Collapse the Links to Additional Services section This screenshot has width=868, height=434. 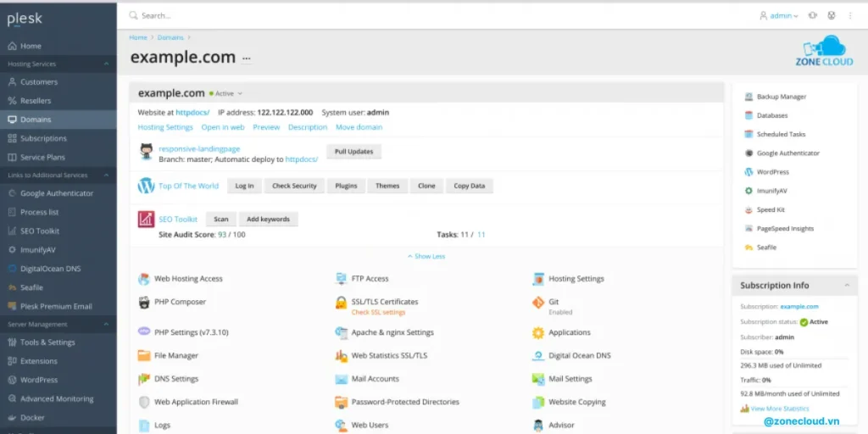[x=106, y=175]
